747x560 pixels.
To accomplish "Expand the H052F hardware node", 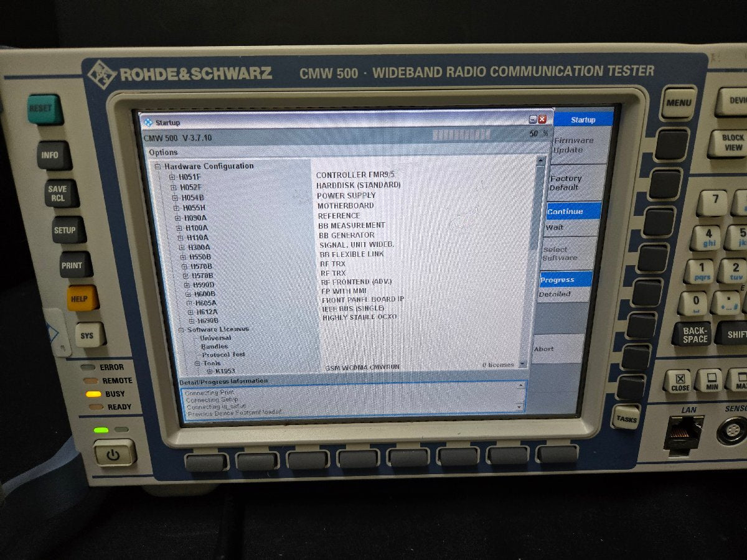I will point(174,187).
